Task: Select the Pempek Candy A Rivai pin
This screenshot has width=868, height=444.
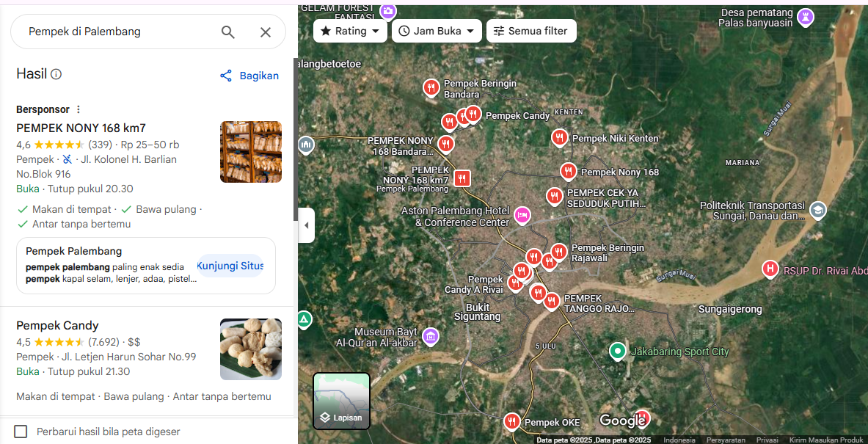Action: [515, 283]
